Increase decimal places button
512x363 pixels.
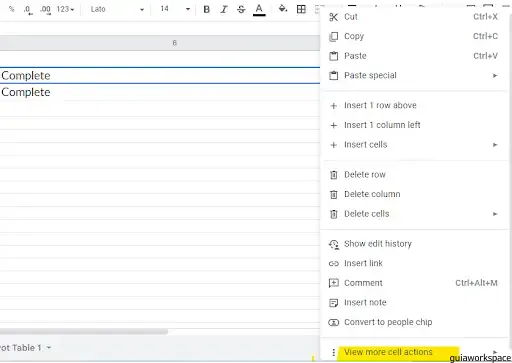click(x=45, y=10)
